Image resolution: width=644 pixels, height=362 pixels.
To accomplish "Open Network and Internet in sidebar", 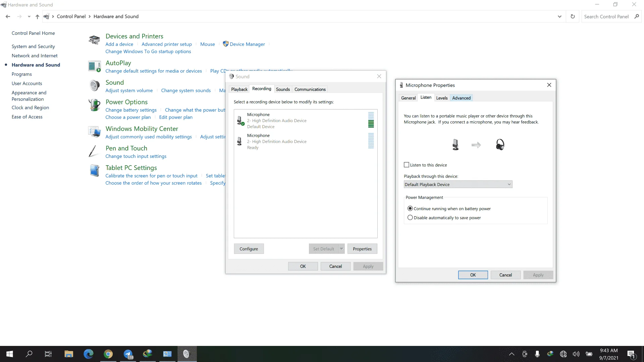I will click(35, 56).
